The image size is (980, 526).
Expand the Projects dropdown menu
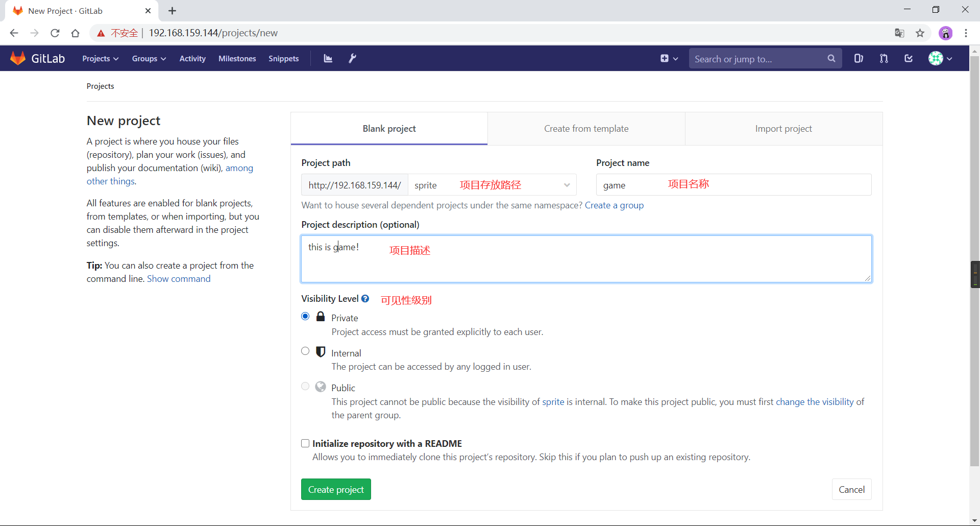pyautogui.click(x=101, y=59)
